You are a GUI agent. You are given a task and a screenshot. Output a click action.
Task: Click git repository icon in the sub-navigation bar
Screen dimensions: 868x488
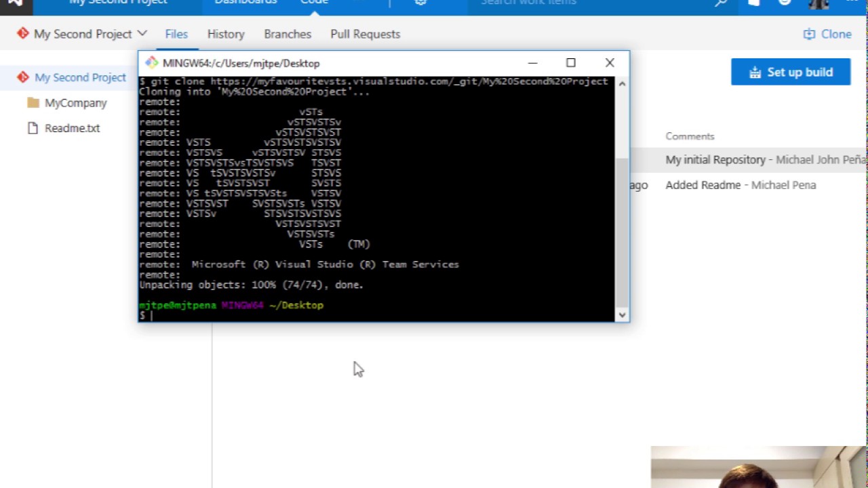23,33
